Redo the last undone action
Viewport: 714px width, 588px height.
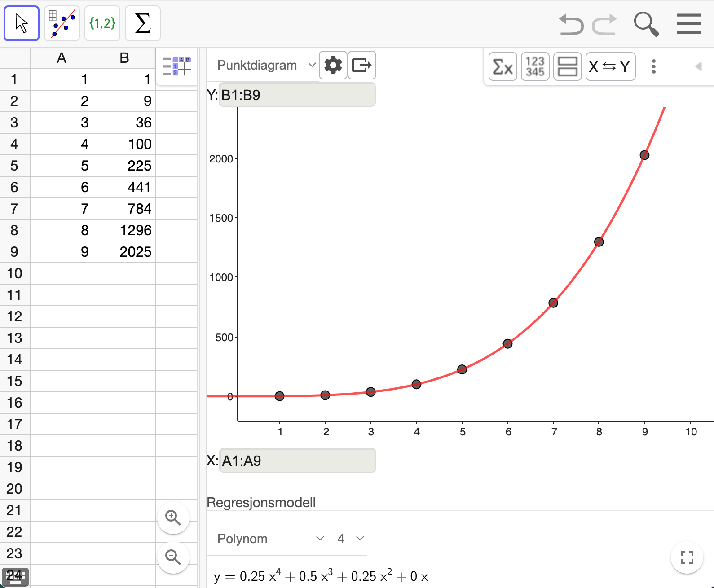pos(604,24)
